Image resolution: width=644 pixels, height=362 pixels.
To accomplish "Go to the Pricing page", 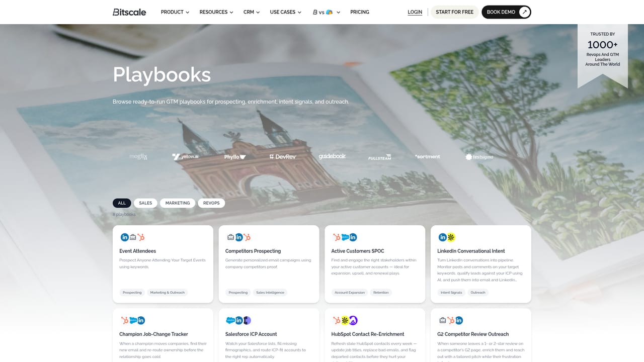I will (360, 12).
